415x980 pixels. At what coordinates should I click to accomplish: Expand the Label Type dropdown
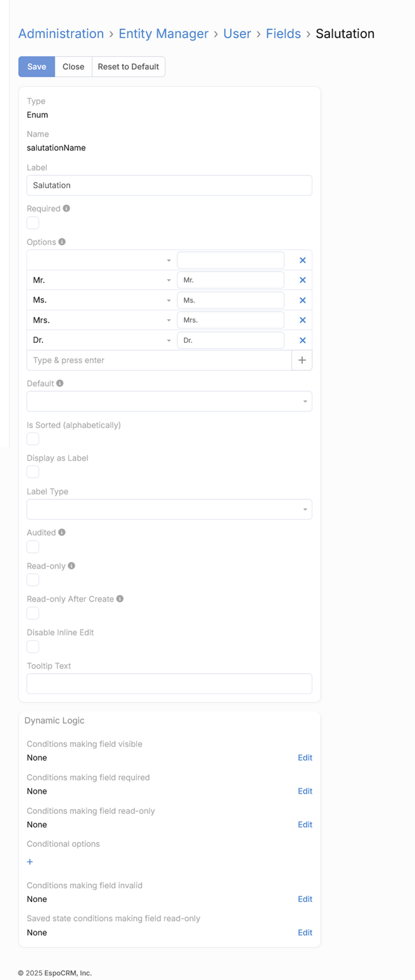coord(169,510)
